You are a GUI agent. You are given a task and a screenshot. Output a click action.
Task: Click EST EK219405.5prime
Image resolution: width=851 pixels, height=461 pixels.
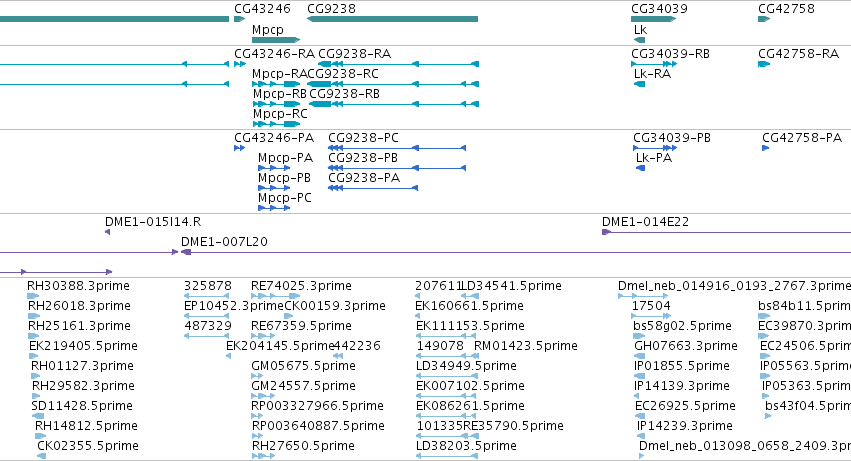tap(84, 346)
